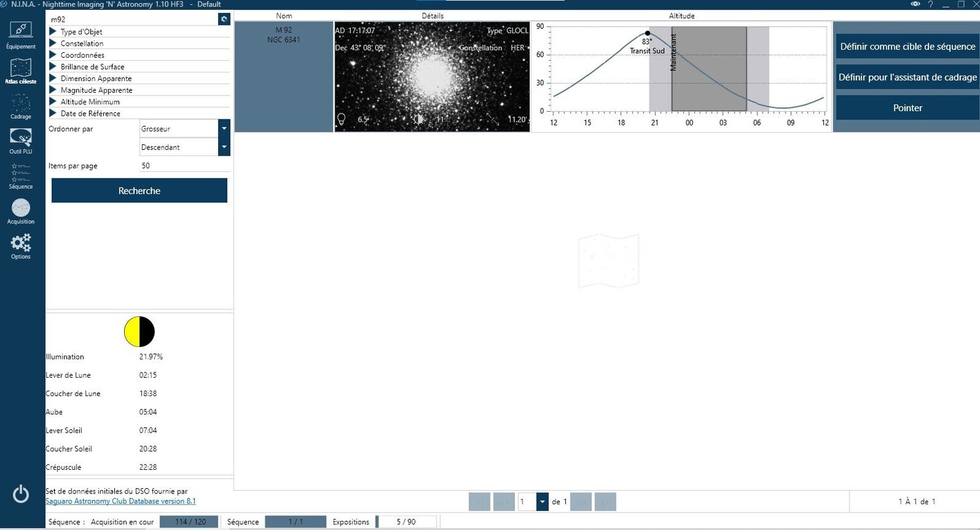Go to the previous results page
980x530 pixels.
pos(504,502)
